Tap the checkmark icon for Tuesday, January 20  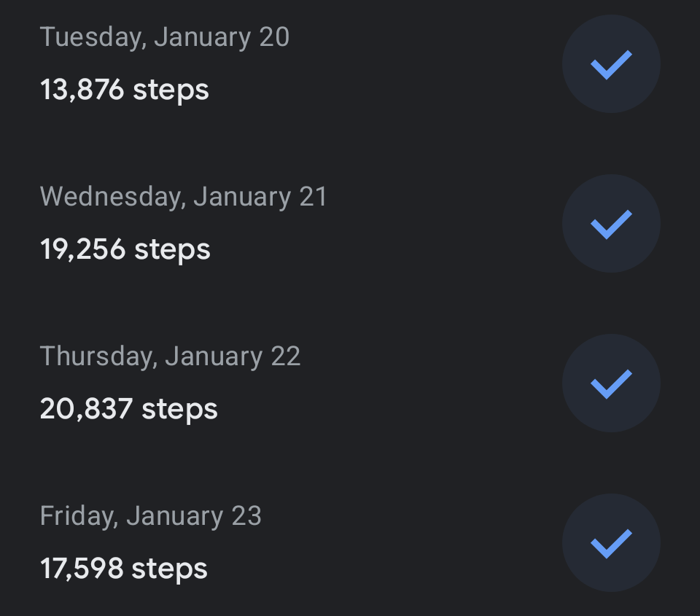(x=611, y=64)
